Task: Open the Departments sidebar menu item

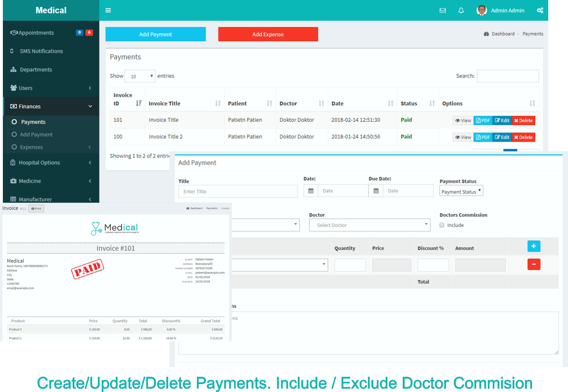Action: (x=36, y=69)
